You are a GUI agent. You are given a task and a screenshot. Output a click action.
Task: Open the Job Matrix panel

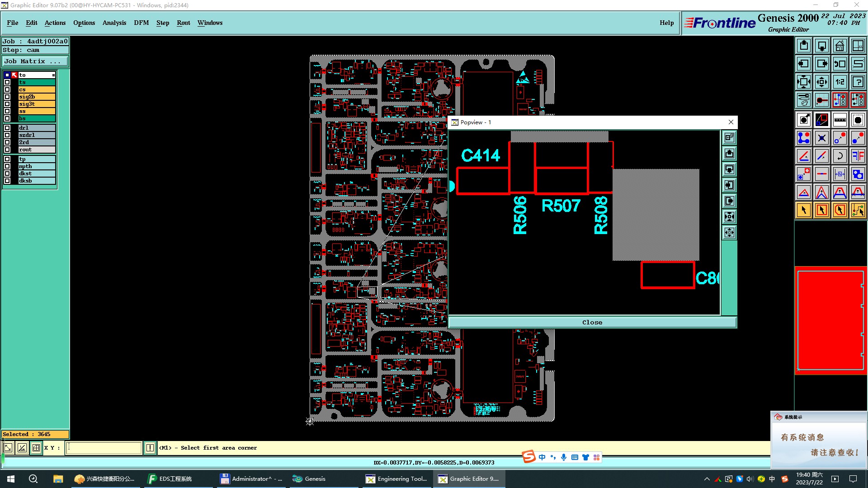(35, 61)
